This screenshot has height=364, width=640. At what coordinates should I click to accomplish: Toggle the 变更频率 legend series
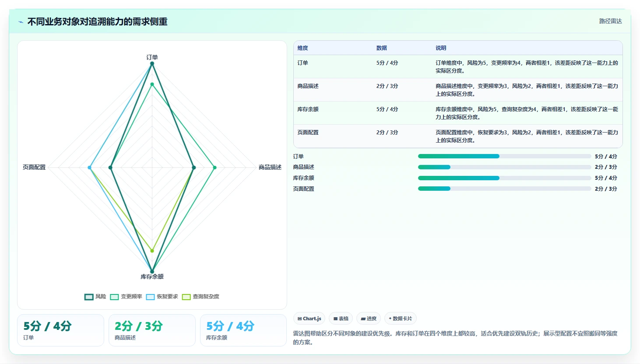point(126,297)
